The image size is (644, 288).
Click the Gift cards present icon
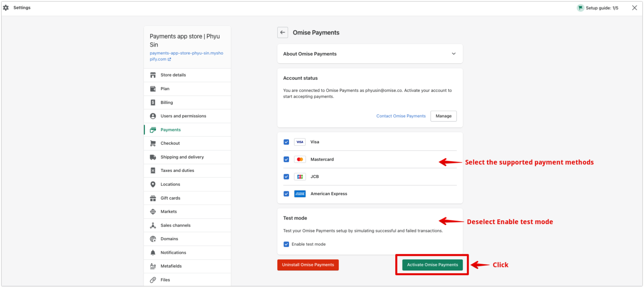click(153, 198)
